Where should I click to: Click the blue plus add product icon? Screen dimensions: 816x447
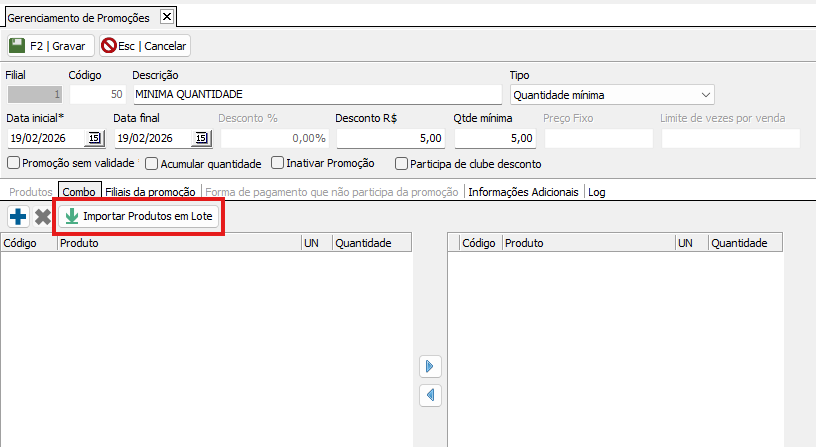click(x=18, y=216)
